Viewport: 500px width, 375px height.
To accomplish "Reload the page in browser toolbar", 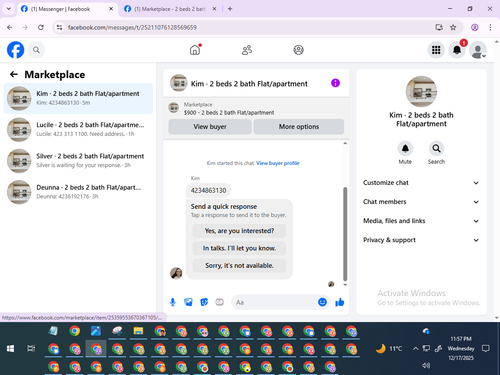I will tap(41, 27).
